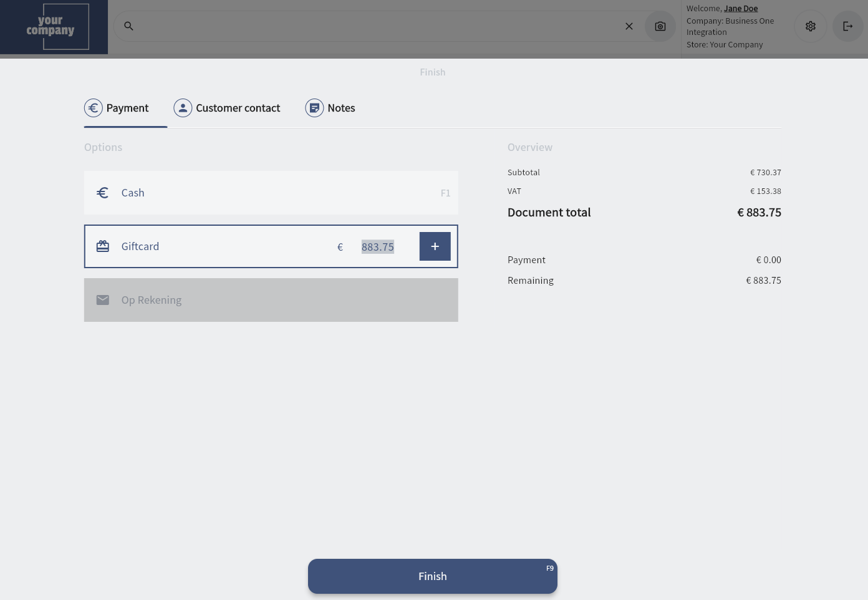Open the Notes tab

341,108
